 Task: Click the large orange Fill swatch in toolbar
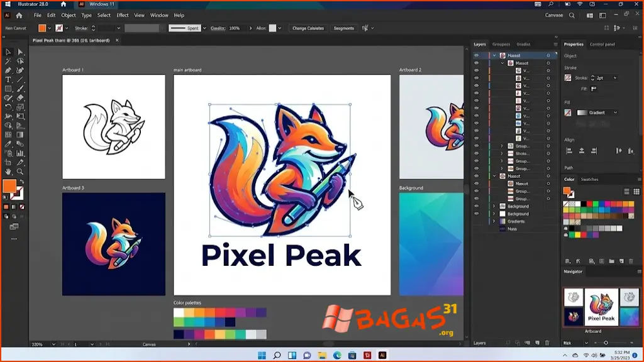(x=9, y=186)
